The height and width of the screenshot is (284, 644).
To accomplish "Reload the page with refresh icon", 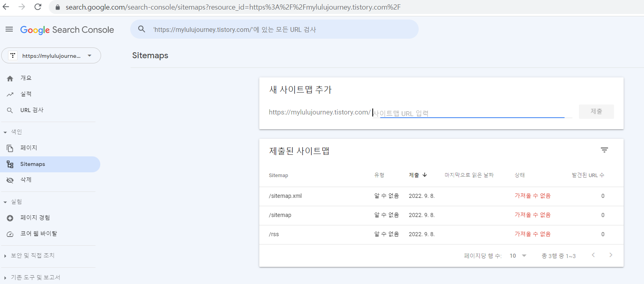I will 38,7.
